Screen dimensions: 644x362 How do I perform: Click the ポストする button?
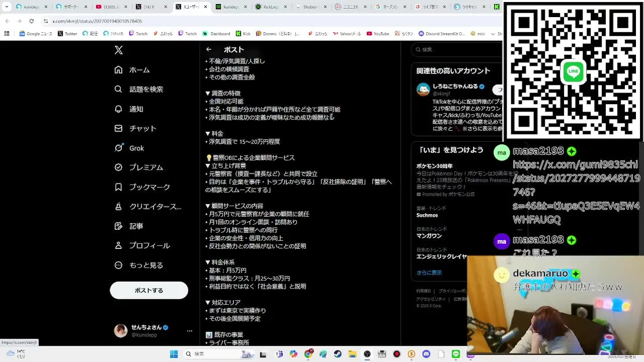(x=149, y=290)
